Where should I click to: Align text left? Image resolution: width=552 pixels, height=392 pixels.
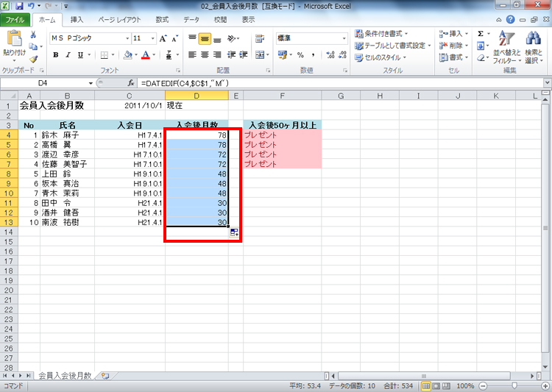click(192, 55)
